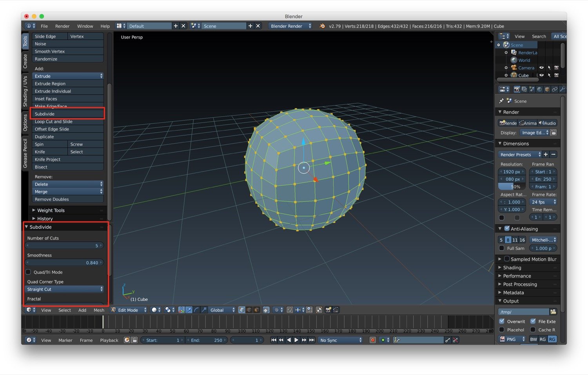Open Render Layers properties tab icon
Image resolution: width=588 pixels, height=375 pixels.
pos(524,89)
